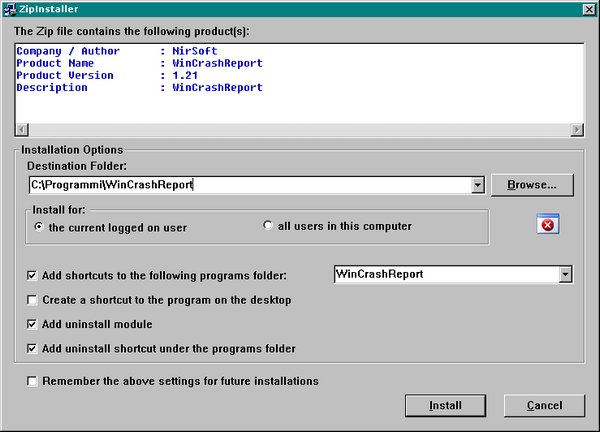
Task: Click the Description WinCrashReport line
Action: point(140,88)
